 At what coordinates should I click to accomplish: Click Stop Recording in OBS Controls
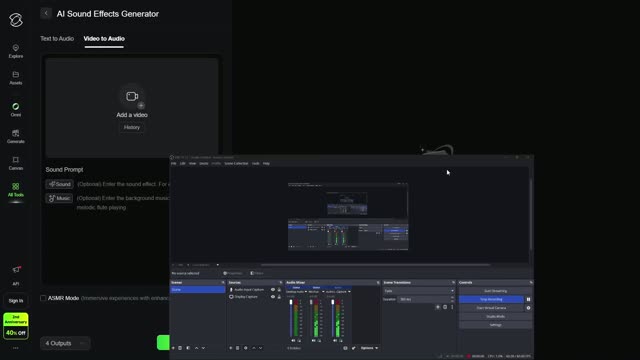pos(491,300)
